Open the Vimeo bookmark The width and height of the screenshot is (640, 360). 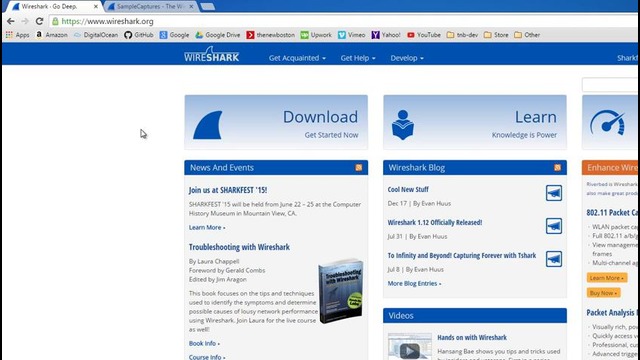[x=351, y=35]
